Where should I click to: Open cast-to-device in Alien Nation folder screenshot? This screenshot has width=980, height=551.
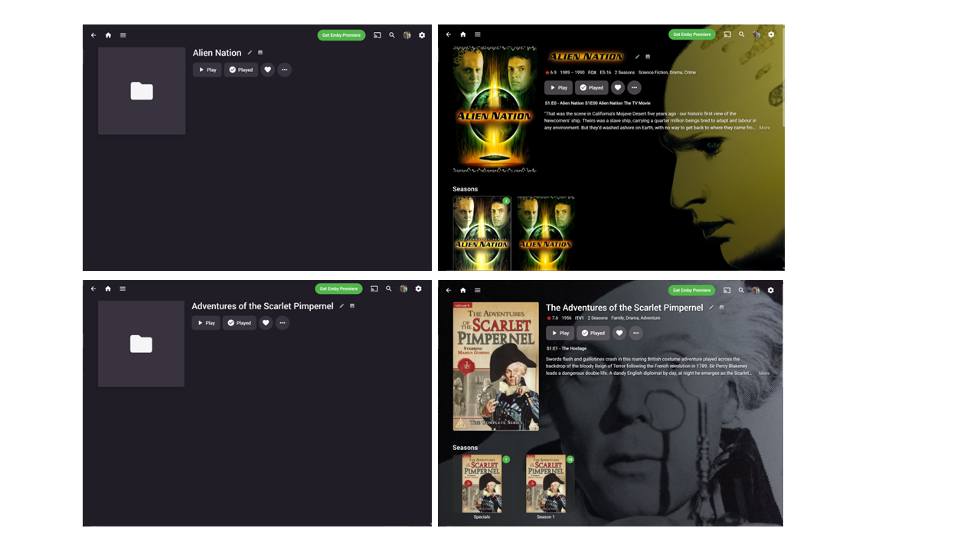pos(377,35)
